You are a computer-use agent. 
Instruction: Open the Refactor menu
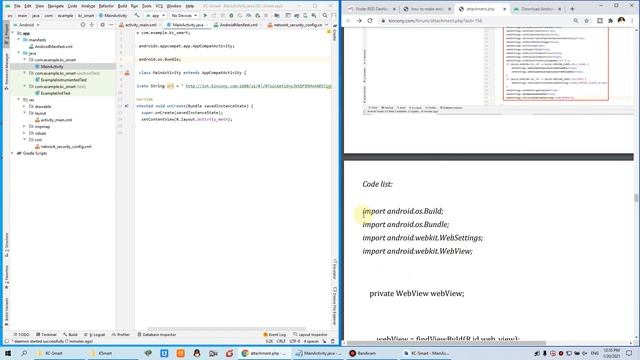point(106,6)
